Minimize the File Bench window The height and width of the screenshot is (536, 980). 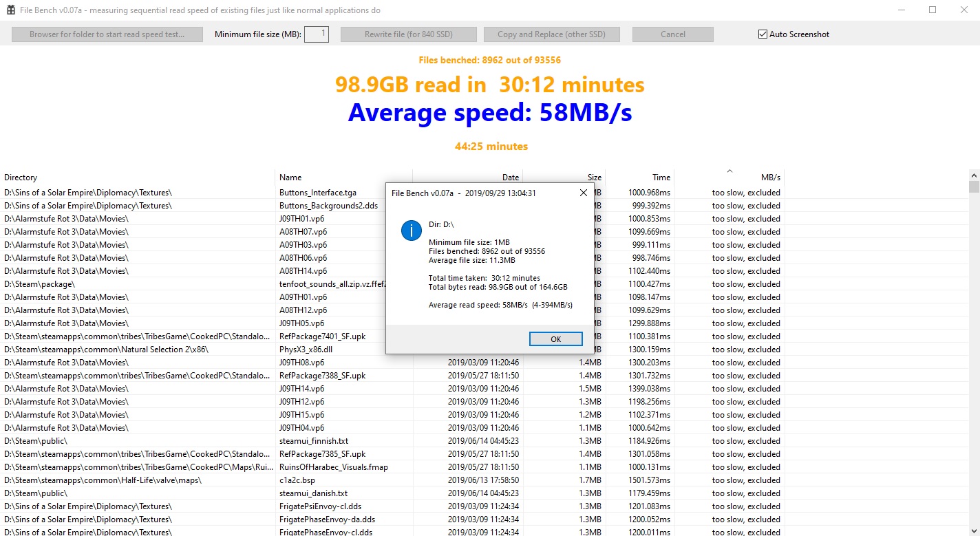point(902,10)
